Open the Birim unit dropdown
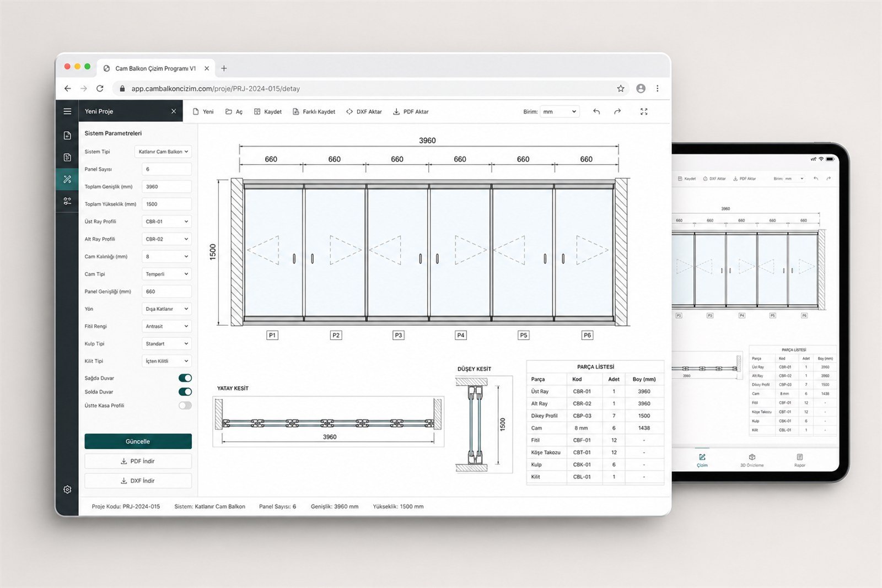 560,112
